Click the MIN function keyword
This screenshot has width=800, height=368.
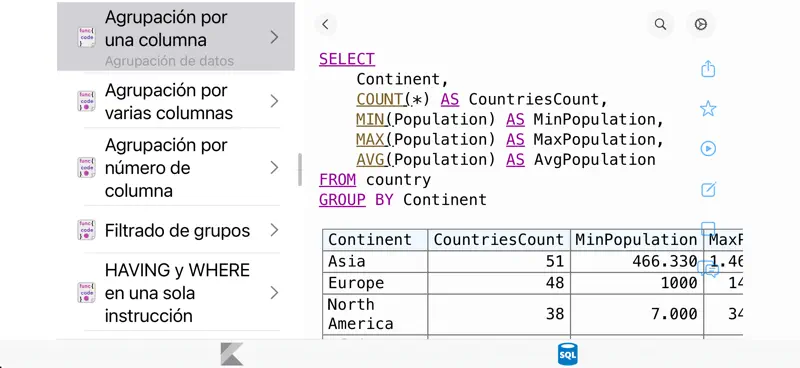(x=371, y=119)
